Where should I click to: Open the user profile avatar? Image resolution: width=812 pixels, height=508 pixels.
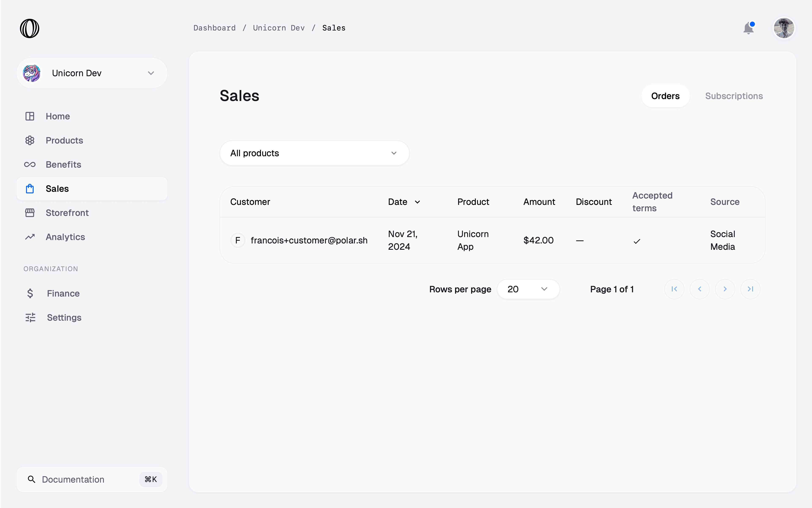coord(784,28)
